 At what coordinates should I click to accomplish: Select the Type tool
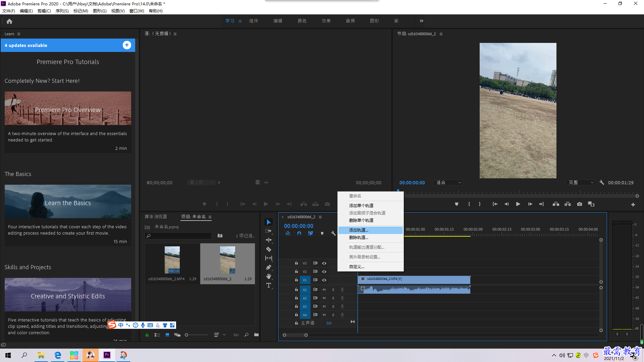269,285
